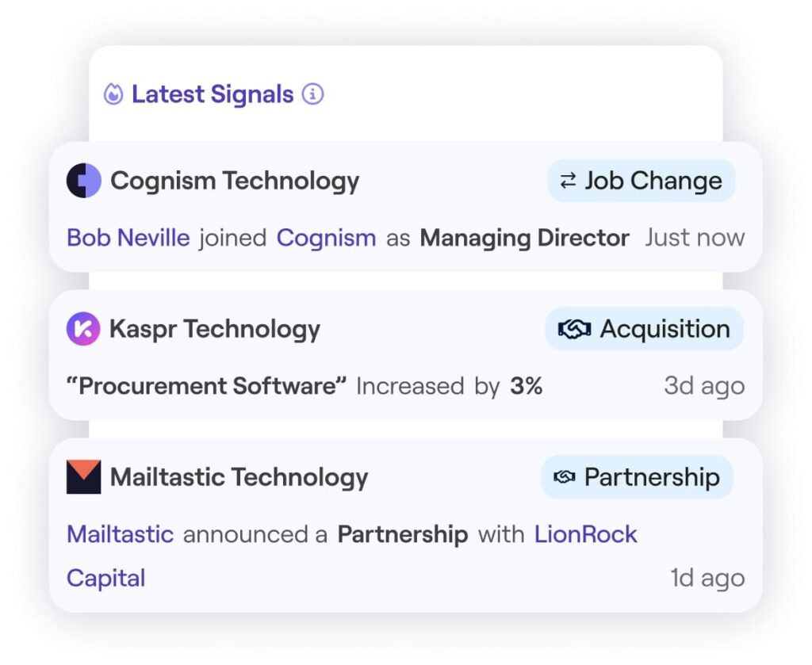
Task: Open the Mailtastic Technology card title
Action: coord(239,477)
